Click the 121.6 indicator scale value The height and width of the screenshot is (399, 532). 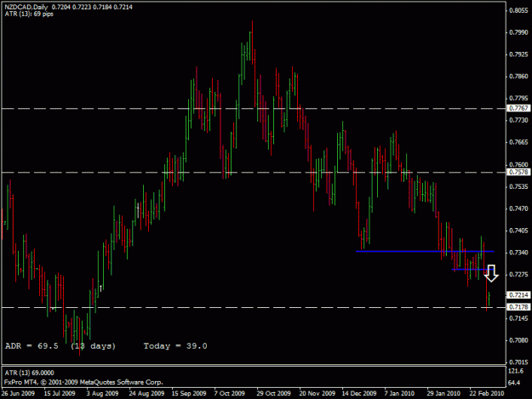[515, 371]
